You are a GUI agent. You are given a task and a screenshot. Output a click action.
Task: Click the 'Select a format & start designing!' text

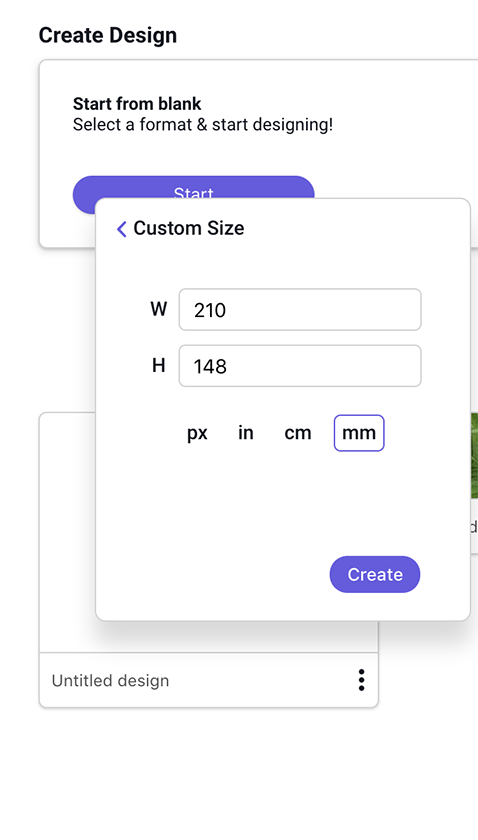pos(203,125)
